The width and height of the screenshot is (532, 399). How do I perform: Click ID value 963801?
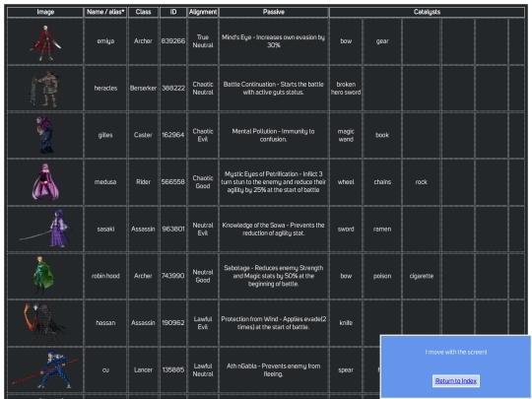click(x=173, y=229)
